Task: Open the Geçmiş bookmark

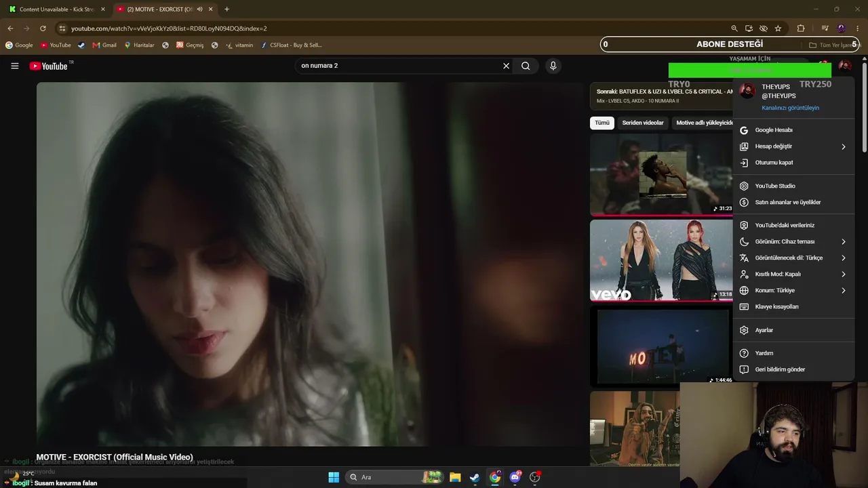Action: [190, 45]
